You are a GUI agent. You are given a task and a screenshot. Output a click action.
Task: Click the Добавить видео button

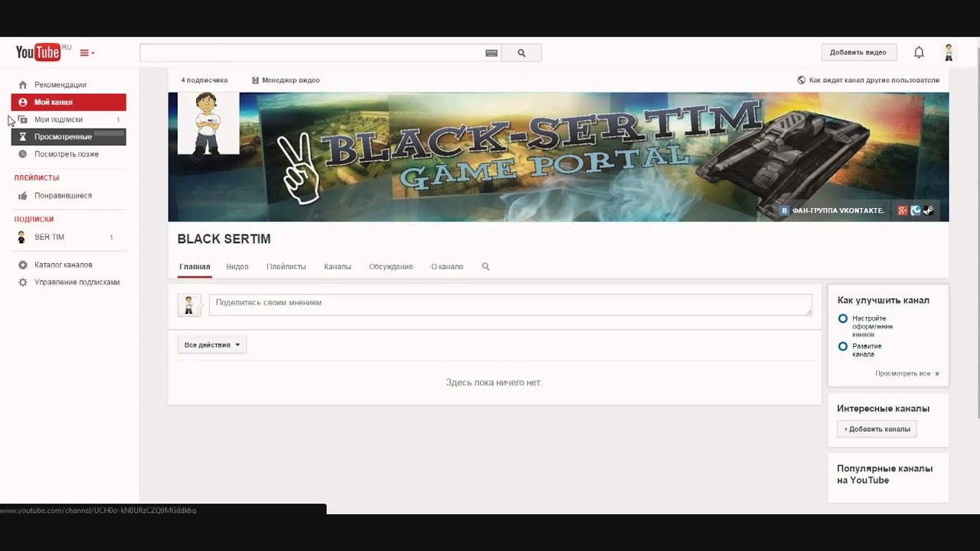pyautogui.click(x=858, y=52)
